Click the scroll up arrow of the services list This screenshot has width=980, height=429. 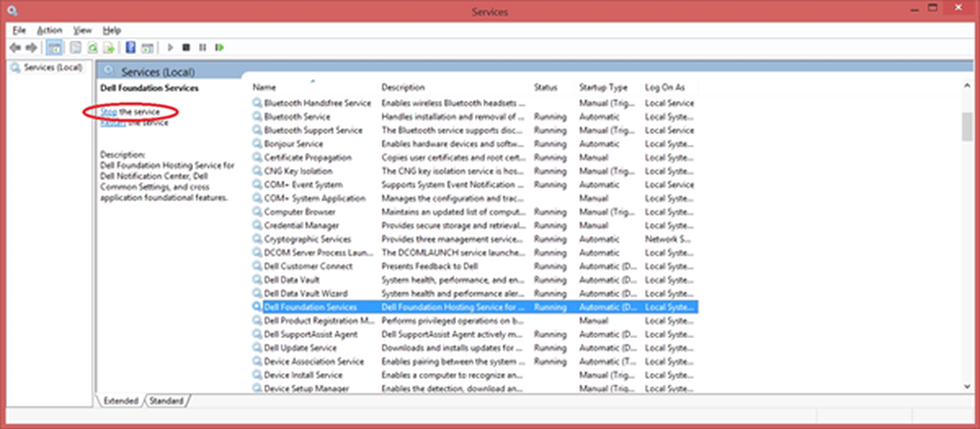coord(967,86)
